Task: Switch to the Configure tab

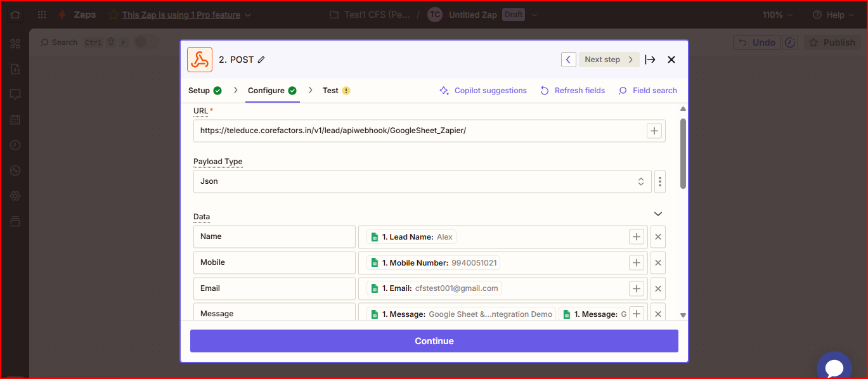Action: tap(273, 91)
